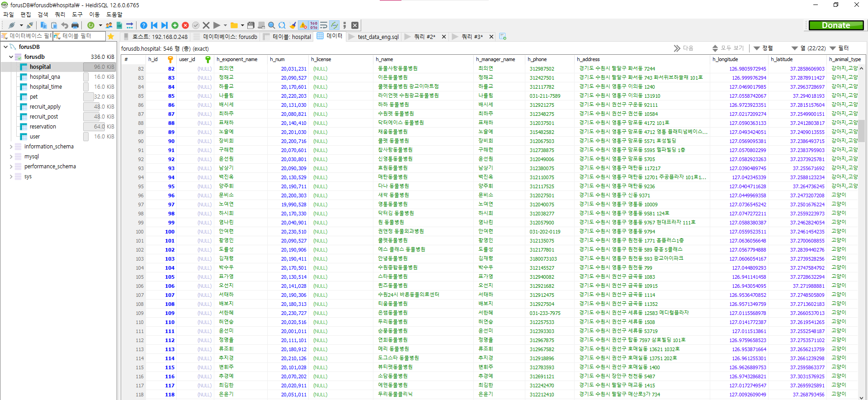868x400 pixels.
Task: Click the export to CSV file icon
Action: click(x=119, y=25)
